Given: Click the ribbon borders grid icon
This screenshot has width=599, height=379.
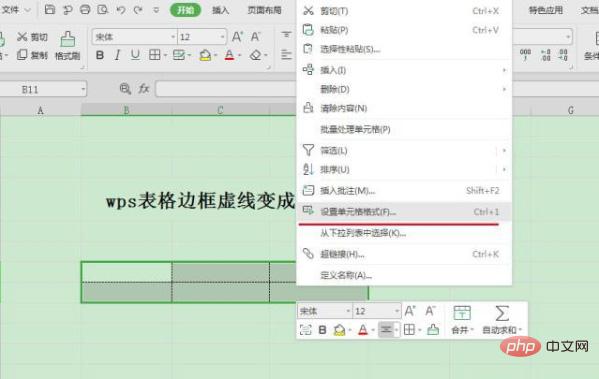Looking at the screenshot, I should 155,55.
